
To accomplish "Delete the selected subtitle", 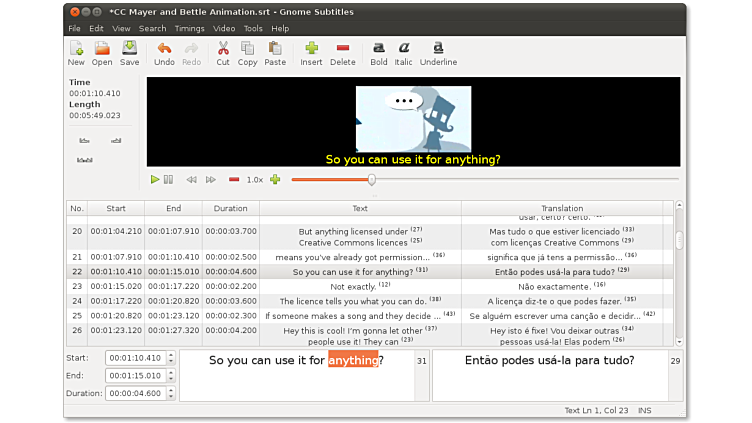I will click(342, 52).
